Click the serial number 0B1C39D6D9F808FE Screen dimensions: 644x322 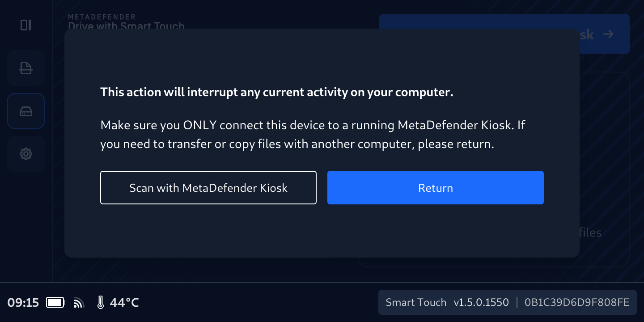tap(577, 303)
